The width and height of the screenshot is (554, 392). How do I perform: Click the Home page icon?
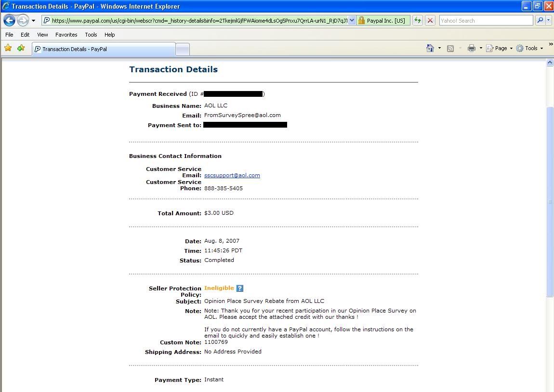point(430,48)
